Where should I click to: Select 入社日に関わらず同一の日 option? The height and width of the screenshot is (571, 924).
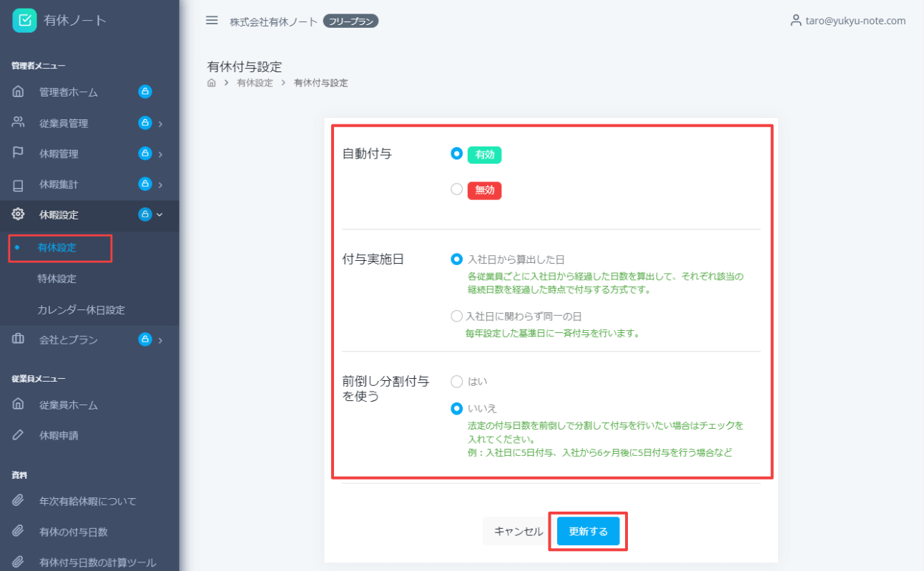click(x=456, y=315)
